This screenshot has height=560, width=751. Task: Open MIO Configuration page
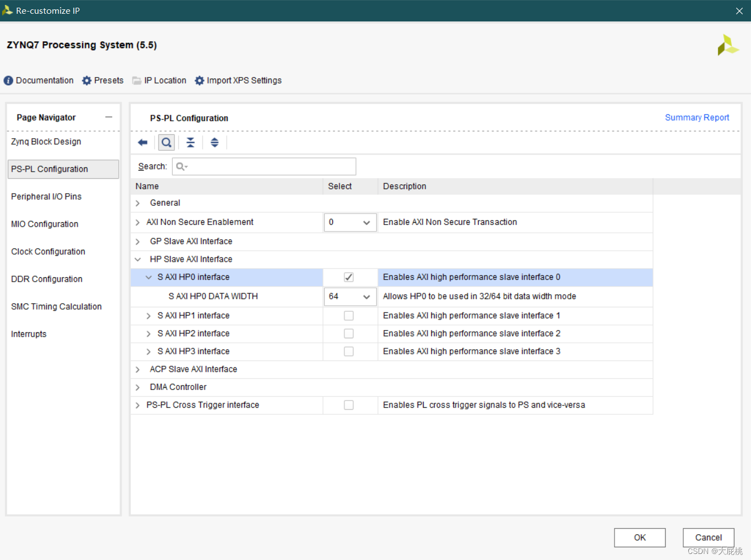[x=45, y=224]
